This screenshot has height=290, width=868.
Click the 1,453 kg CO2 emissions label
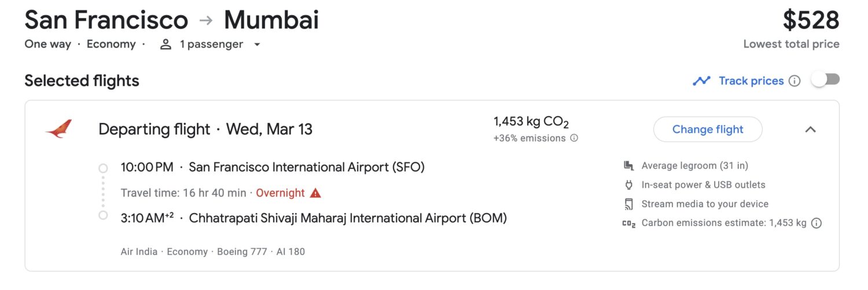pos(531,122)
